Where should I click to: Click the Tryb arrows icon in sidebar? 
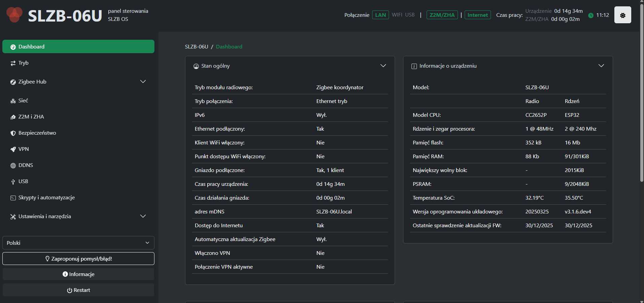[x=13, y=63]
